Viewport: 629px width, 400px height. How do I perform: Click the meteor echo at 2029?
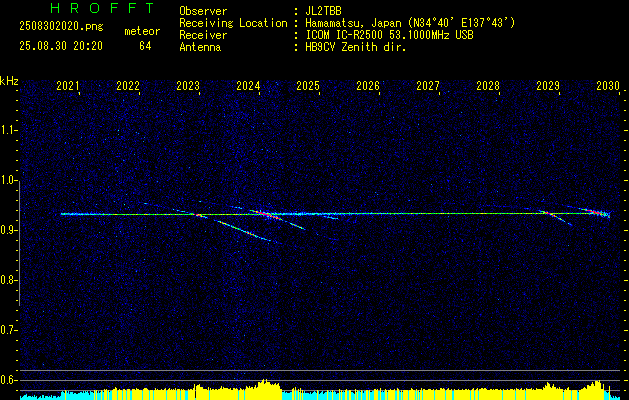[555, 217]
